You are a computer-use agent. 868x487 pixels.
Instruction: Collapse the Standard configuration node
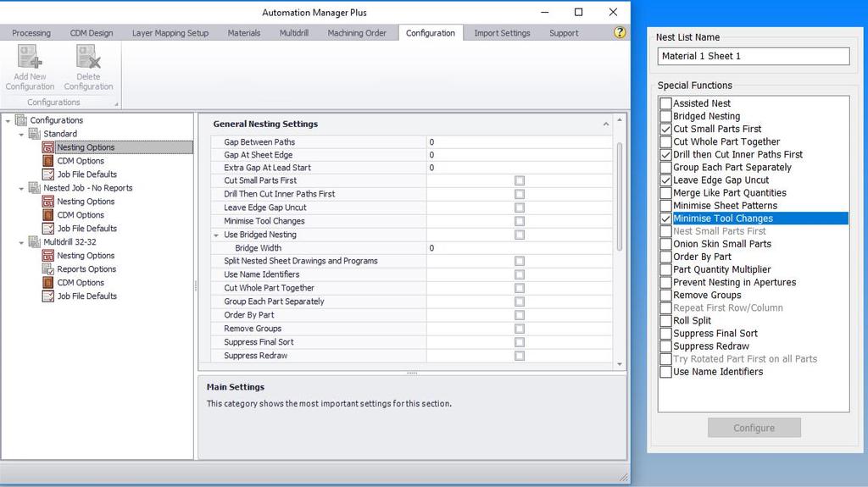point(21,134)
